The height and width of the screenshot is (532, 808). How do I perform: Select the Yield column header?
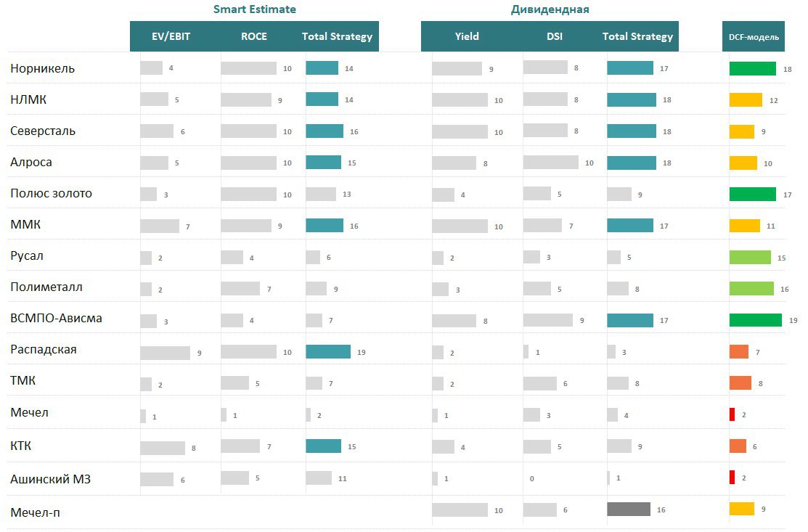(x=467, y=36)
